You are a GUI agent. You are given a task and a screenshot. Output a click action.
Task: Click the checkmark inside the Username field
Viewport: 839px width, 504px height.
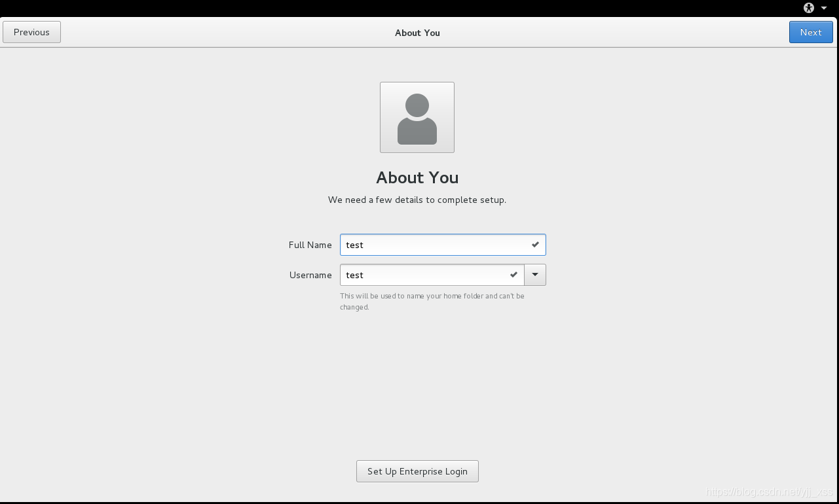(513, 275)
